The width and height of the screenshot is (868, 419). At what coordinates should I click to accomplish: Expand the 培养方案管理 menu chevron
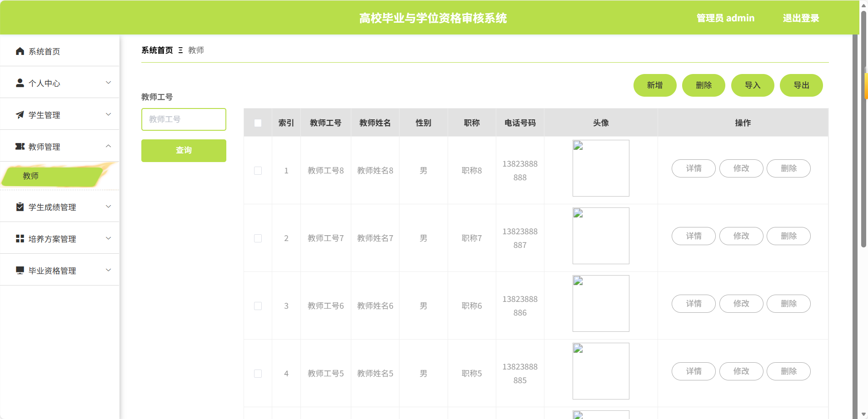tap(109, 238)
